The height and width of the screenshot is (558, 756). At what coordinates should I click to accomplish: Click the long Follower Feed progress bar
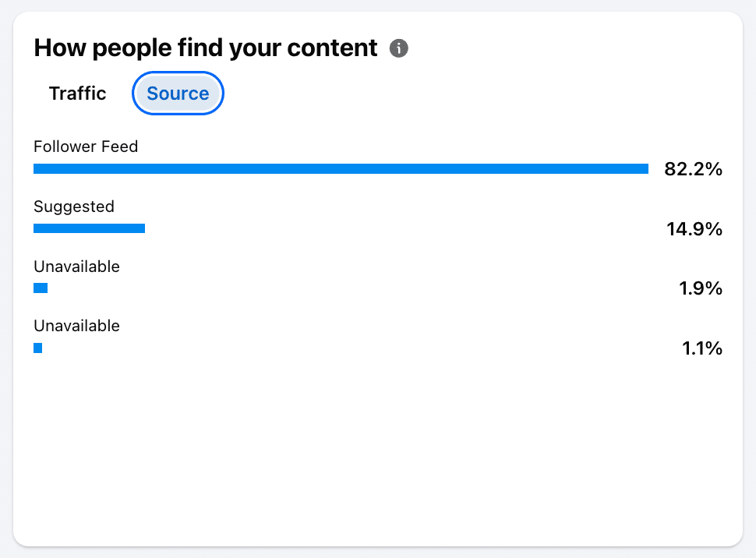coord(341,168)
